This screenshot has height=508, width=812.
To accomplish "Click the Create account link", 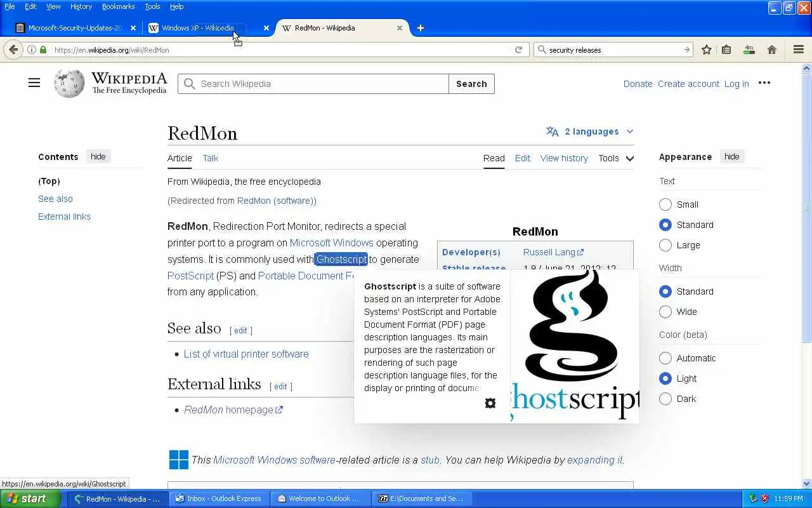I will [688, 84].
